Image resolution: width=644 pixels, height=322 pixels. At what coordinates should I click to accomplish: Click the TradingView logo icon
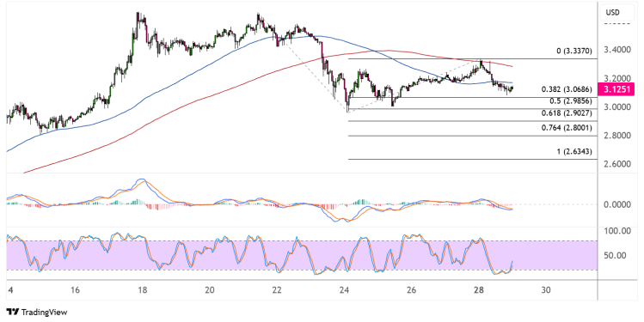pos(13,313)
